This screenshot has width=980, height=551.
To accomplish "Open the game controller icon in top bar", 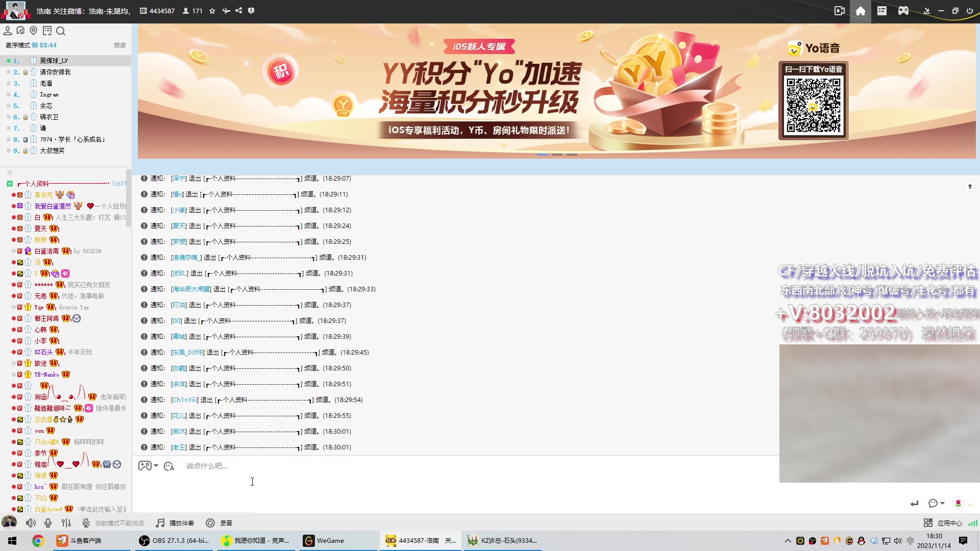I will click(903, 11).
